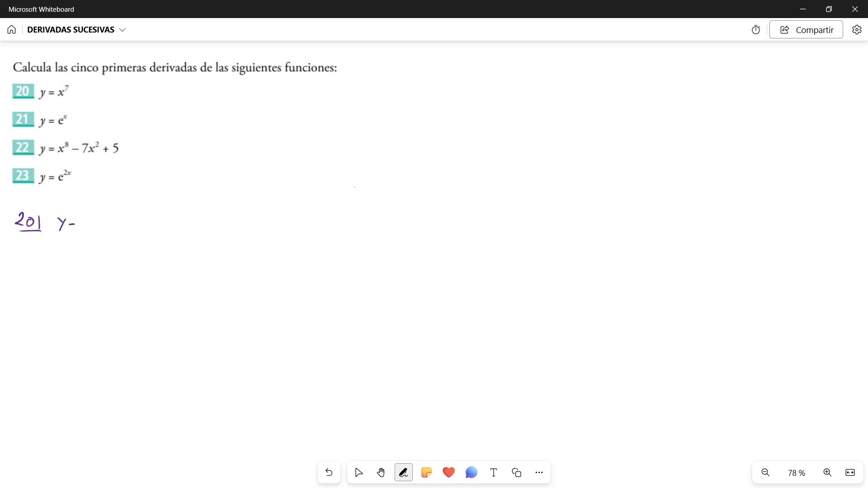Open the shapes tool
This screenshot has width=868, height=488.
516,473
